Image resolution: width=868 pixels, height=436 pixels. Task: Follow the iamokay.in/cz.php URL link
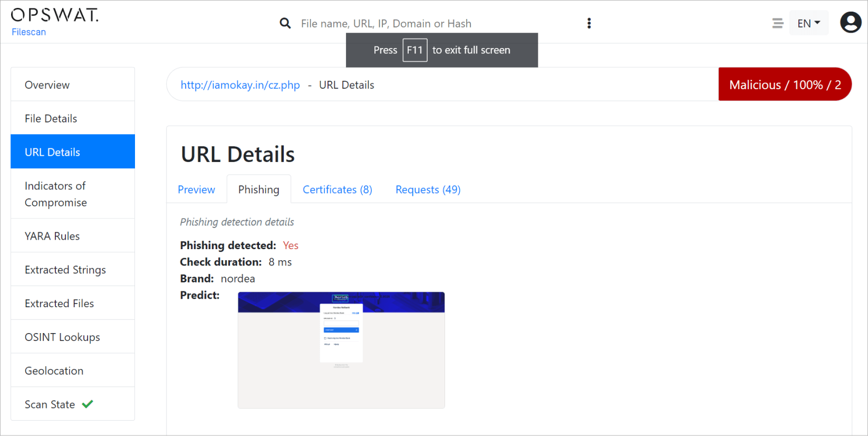pos(240,85)
